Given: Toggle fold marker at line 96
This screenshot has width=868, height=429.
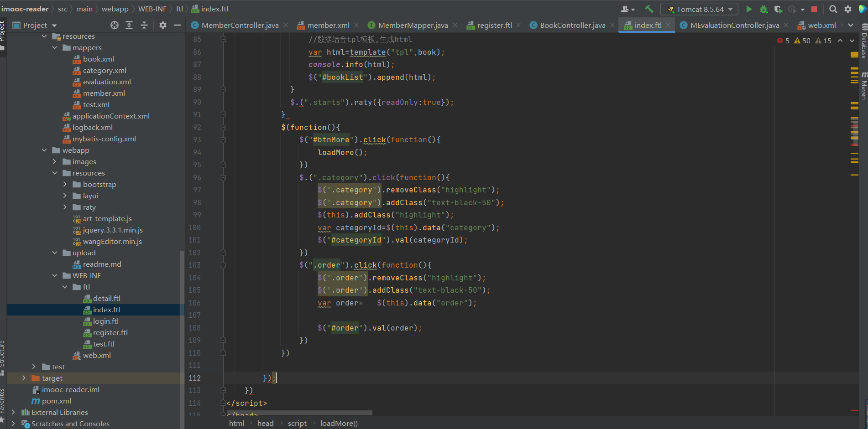Looking at the screenshot, I should tap(223, 177).
